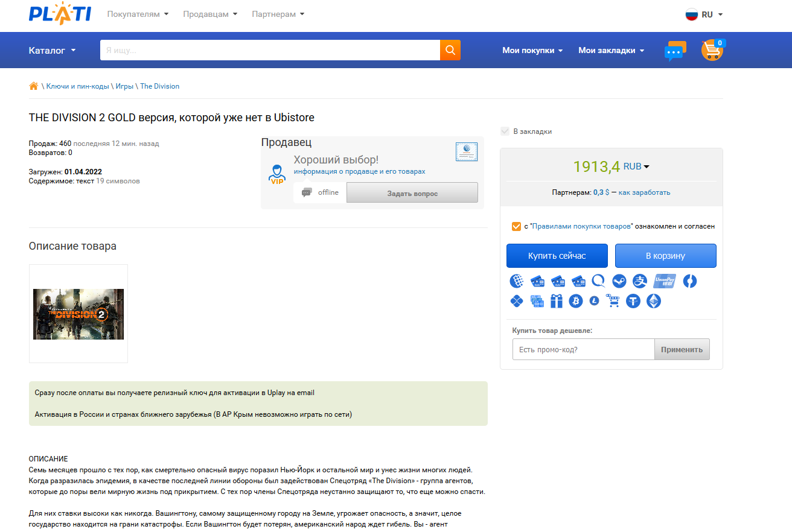Screen dimensions: 792x532
Task: Open the chat messages icon in header
Action: tap(675, 51)
